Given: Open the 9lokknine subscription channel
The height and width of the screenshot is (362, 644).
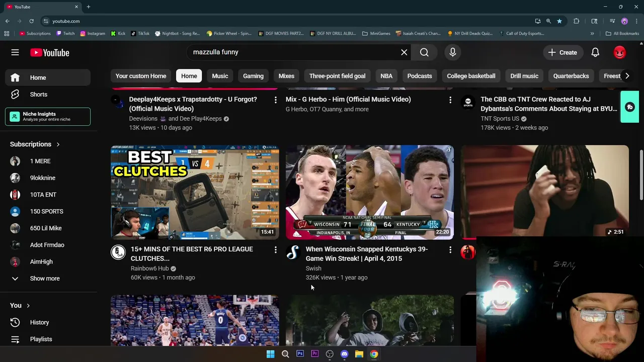Looking at the screenshot, I should click(x=48, y=178).
